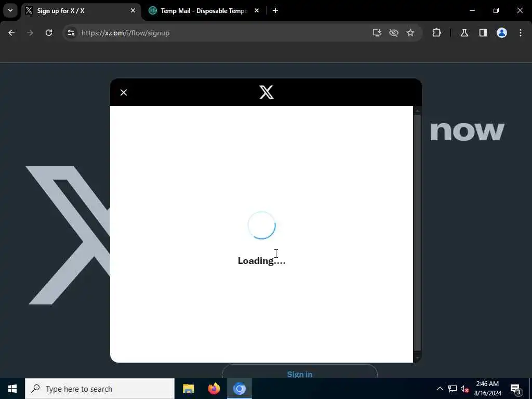The width and height of the screenshot is (532, 399).
Task: Close the Temp Mail tab
Action: tap(257, 11)
